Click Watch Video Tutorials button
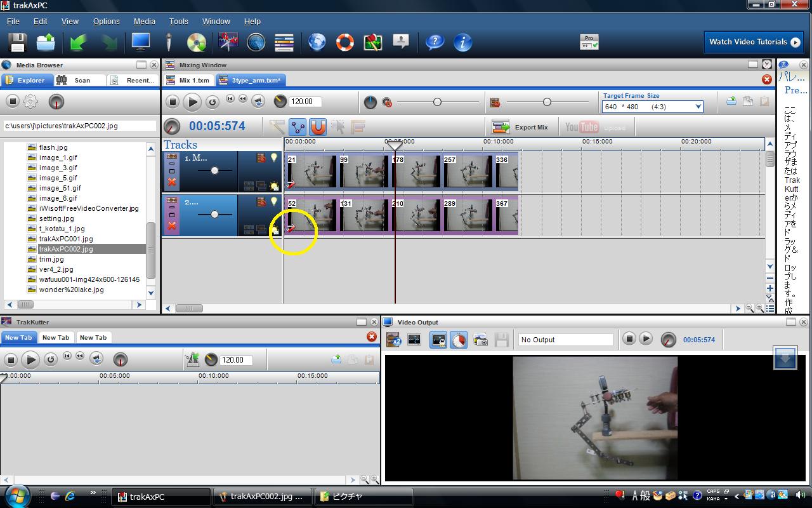The image size is (812, 508). click(755, 42)
